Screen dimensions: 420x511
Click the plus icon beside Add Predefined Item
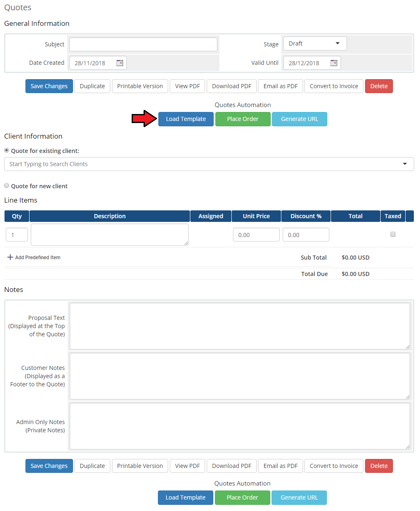tap(10, 257)
